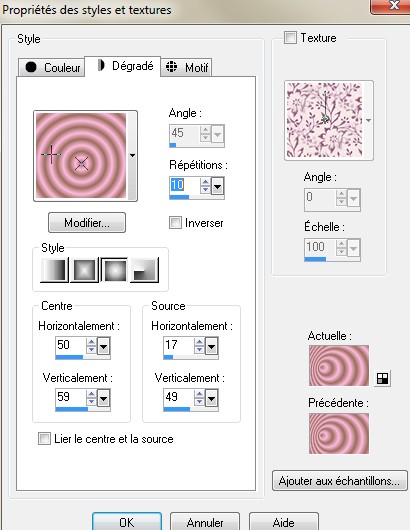Click the Précédente gradient swatch
Screen dimensions: 410x530
[x=339, y=433]
